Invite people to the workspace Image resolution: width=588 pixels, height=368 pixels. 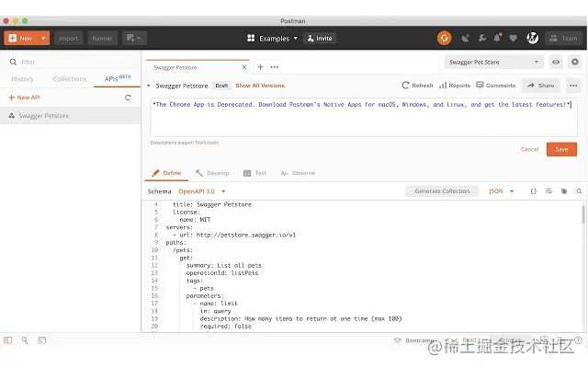tap(320, 39)
